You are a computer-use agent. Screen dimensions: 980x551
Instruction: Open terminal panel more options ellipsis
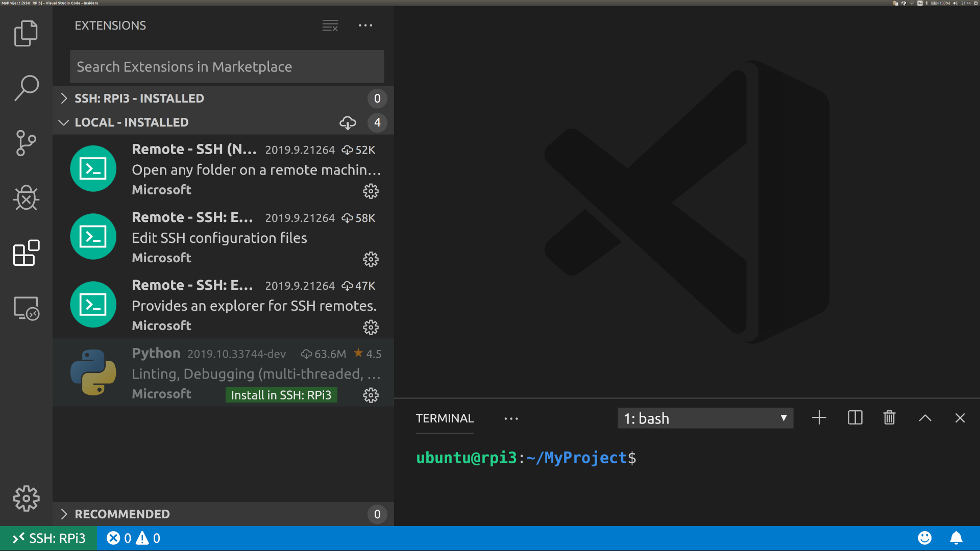point(511,418)
